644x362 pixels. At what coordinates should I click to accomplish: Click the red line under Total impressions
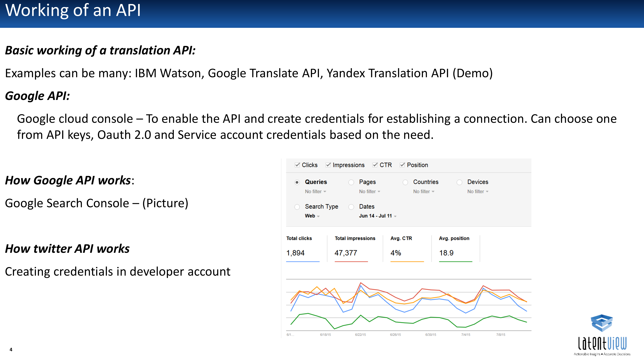pyautogui.click(x=351, y=262)
